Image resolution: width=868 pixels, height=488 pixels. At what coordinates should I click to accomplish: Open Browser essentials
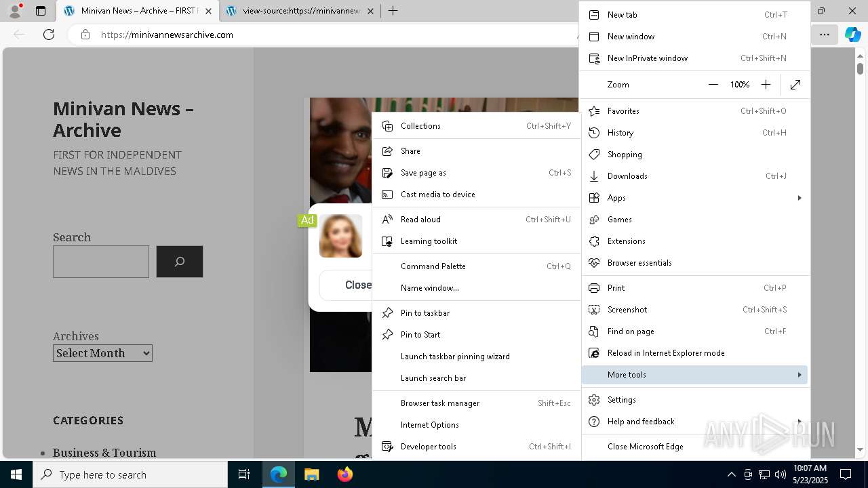click(694, 262)
